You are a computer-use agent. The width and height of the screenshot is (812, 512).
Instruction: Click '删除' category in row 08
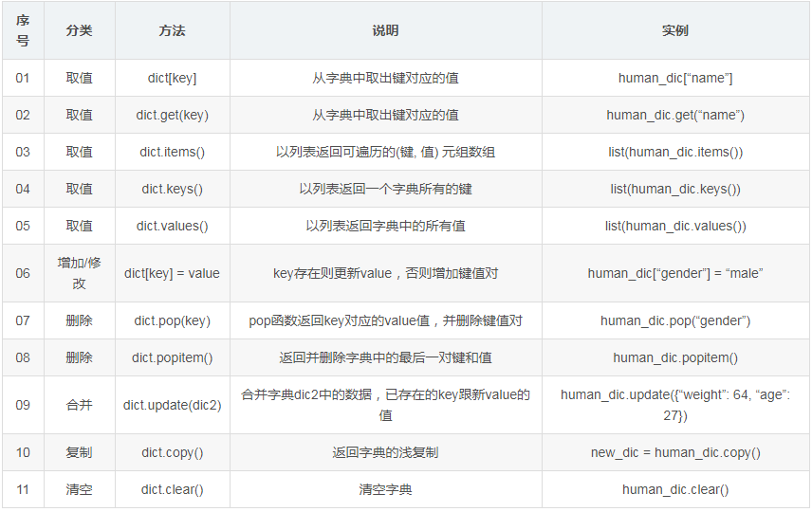click(80, 357)
